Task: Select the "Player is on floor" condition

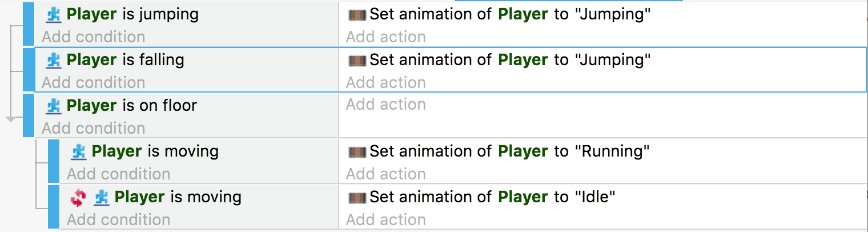Action: [x=131, y=106]
